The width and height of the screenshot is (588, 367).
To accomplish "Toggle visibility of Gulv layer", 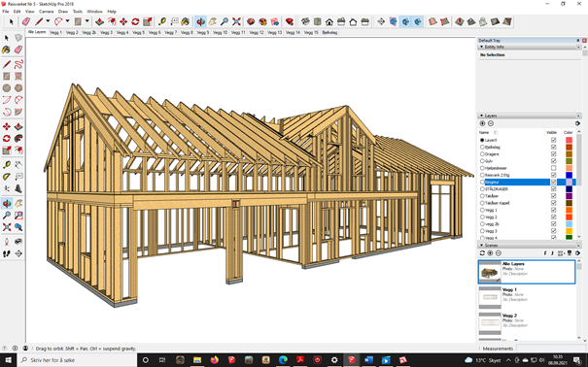I will (553, 161).
